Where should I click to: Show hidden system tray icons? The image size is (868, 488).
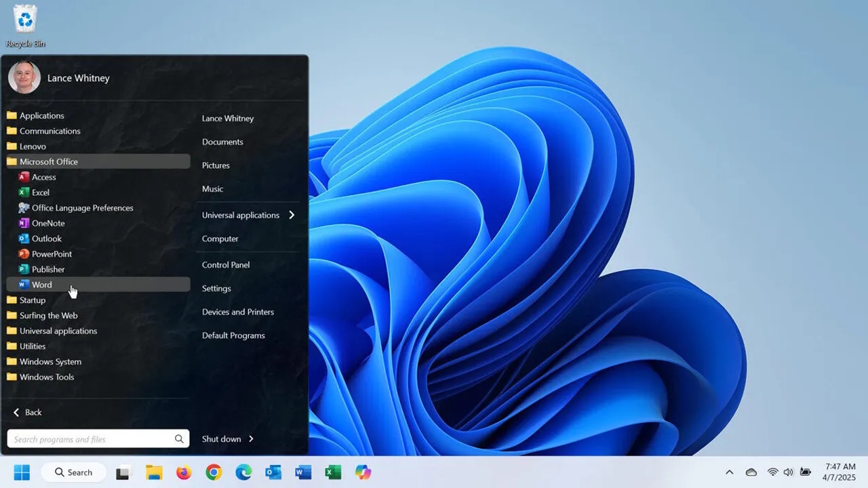click(730, 472)
